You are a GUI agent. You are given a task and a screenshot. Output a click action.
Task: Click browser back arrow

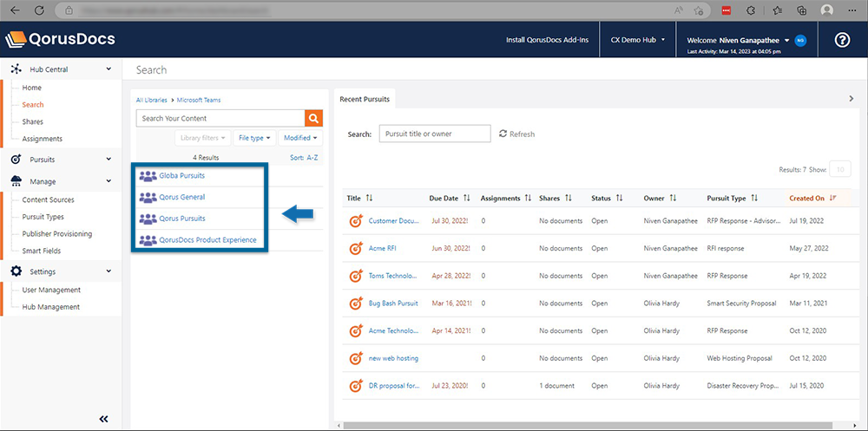(x=16, y=10)
